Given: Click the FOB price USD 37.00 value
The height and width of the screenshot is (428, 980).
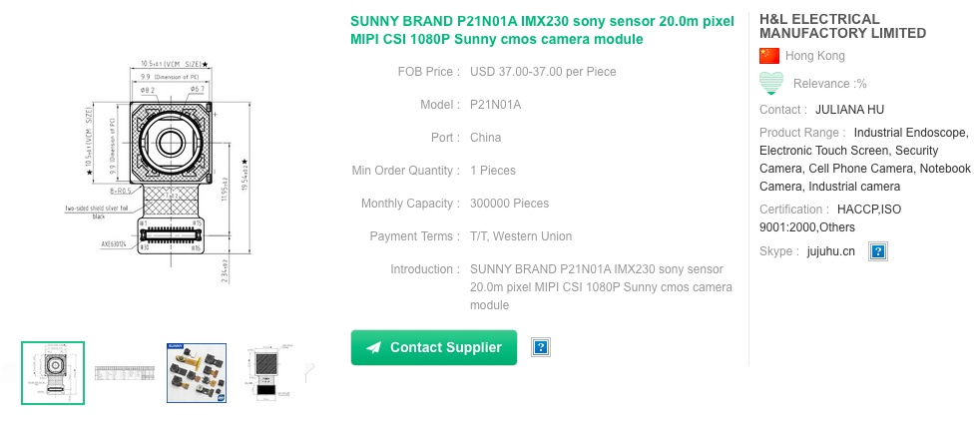Looking at the screenshot, I should pos(543,72).
